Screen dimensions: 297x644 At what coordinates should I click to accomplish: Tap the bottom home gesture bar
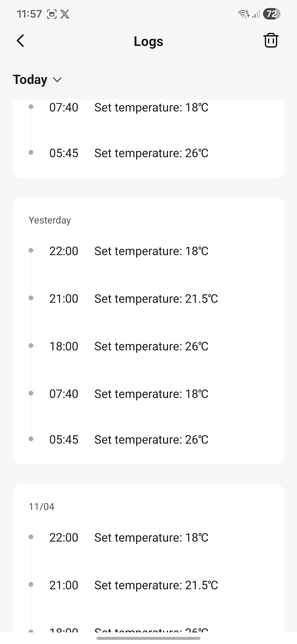click(148, 638)
